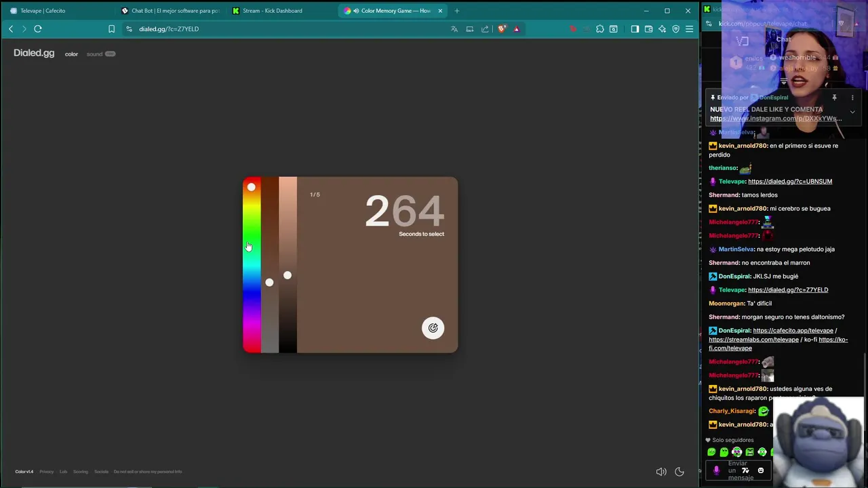
Task: Click the brightness strip handle
Action: click(x=288, y=275)
